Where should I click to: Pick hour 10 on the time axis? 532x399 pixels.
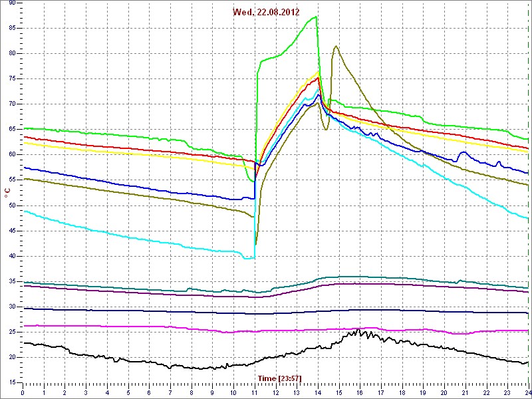[233, 392]
